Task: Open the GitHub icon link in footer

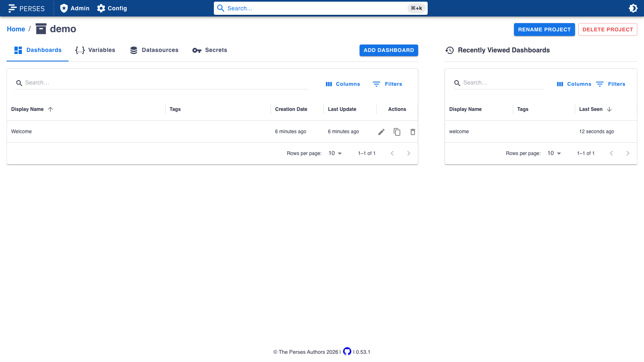Action: click(x=347, y=351)
